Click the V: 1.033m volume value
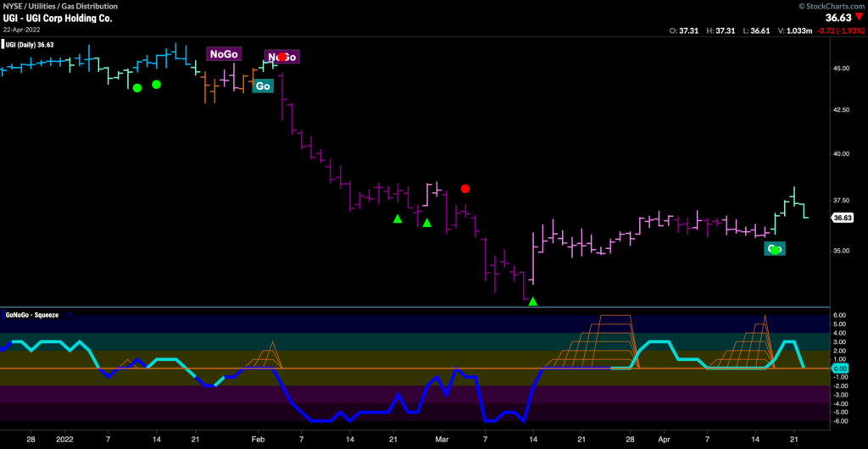The image size is (868, 449). click(x=793, y=31)
